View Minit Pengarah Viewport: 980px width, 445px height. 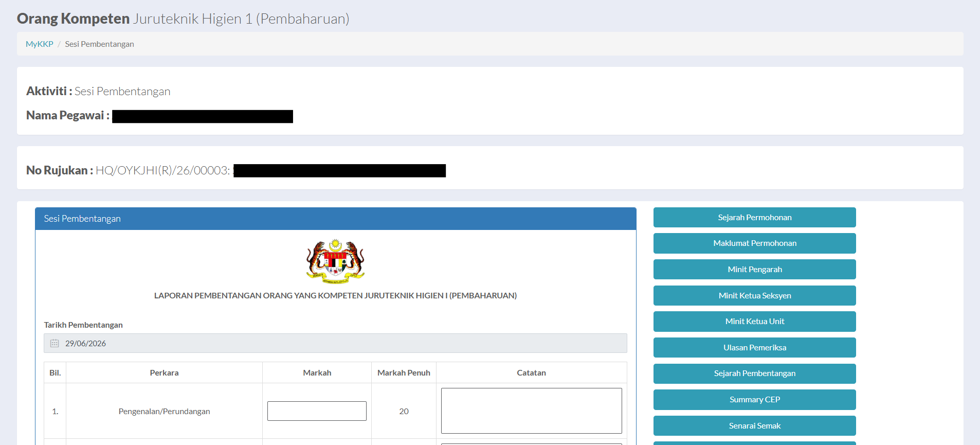[754, 270]
